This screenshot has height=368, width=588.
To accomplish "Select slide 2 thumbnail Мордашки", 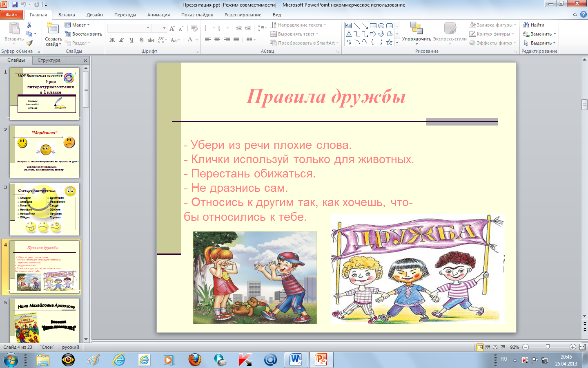I will click(45, 151).
